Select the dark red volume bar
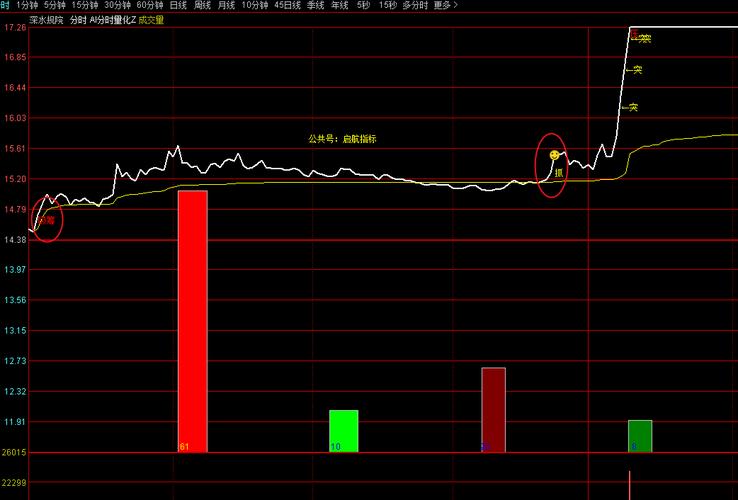Screen dimensions: 738x500 click(493, 409)
